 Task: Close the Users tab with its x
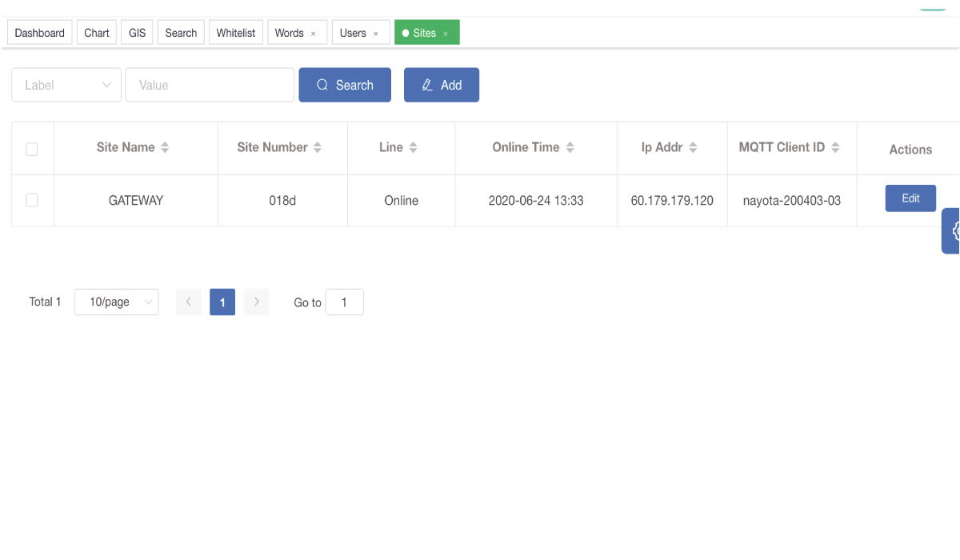coord(376,34)
